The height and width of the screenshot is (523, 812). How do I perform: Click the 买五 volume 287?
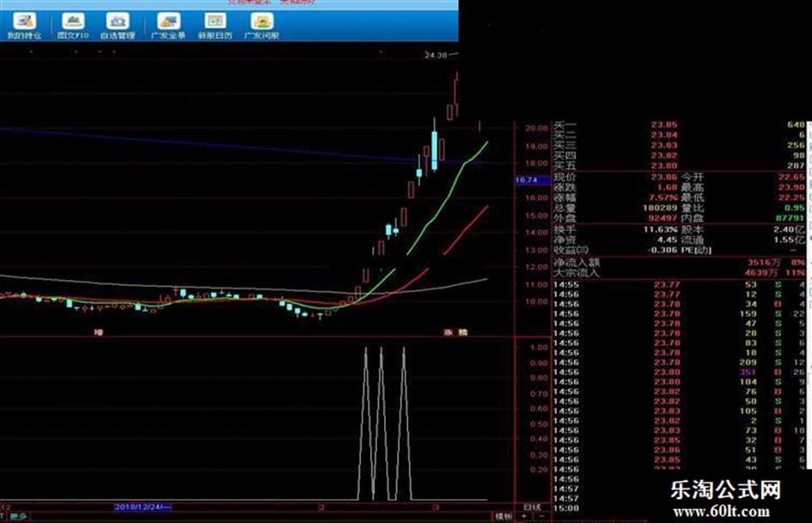click(796, 166)
